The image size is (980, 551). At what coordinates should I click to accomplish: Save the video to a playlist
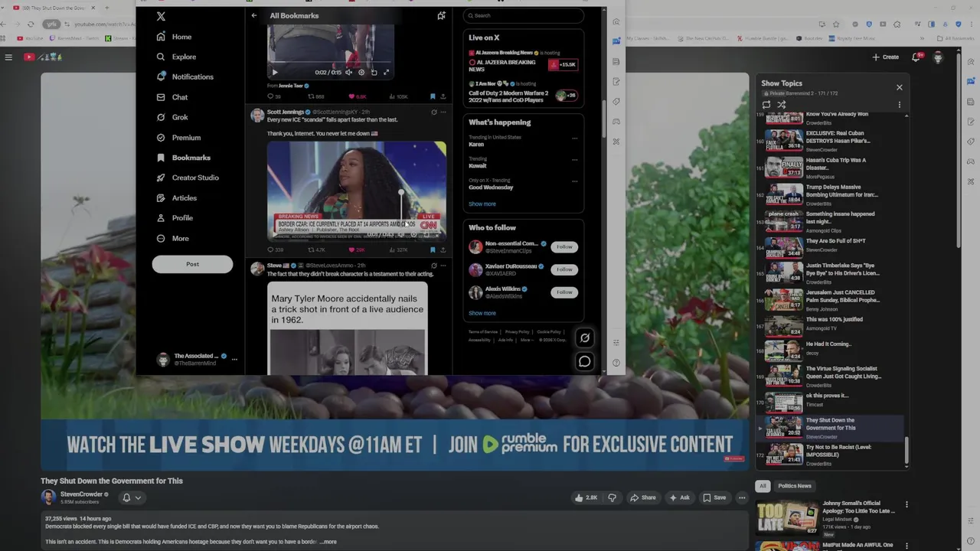pyautogui.click(x=714, y=497)
